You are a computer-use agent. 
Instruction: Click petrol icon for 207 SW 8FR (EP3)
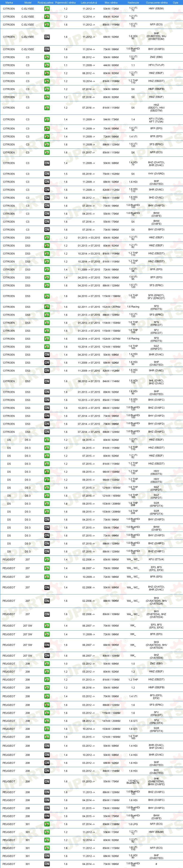click(x=47, y=634)
